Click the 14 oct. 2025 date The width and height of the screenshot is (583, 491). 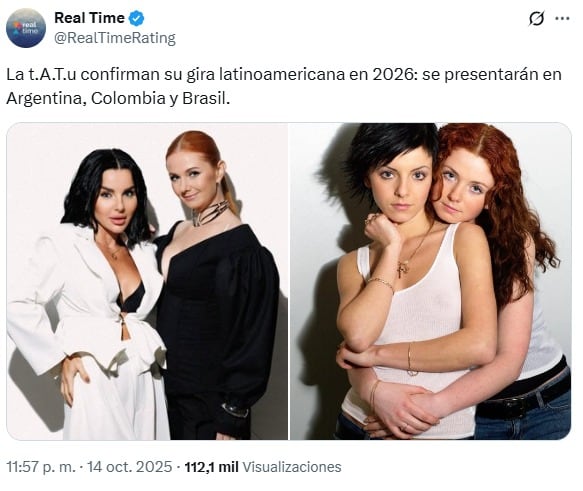(129, 467)
